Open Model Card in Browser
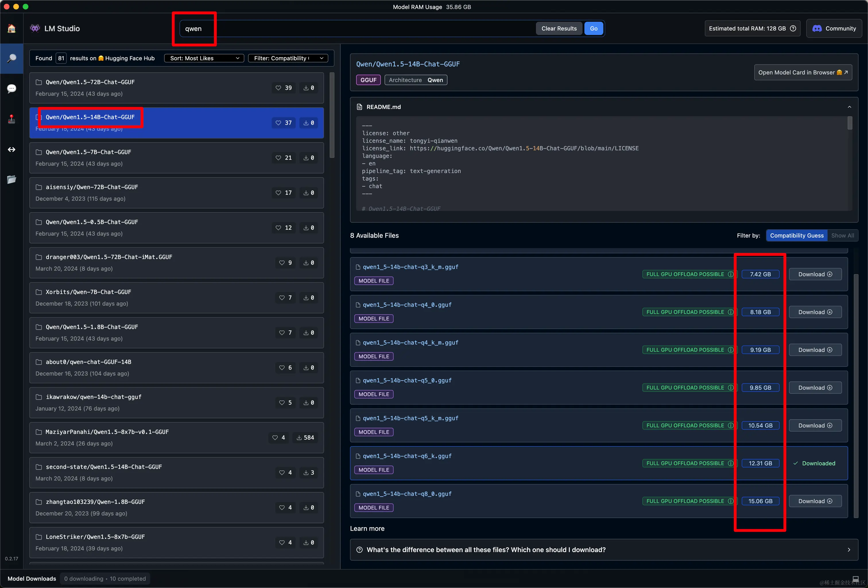This screenshot has height=588, width=868. 803,73
